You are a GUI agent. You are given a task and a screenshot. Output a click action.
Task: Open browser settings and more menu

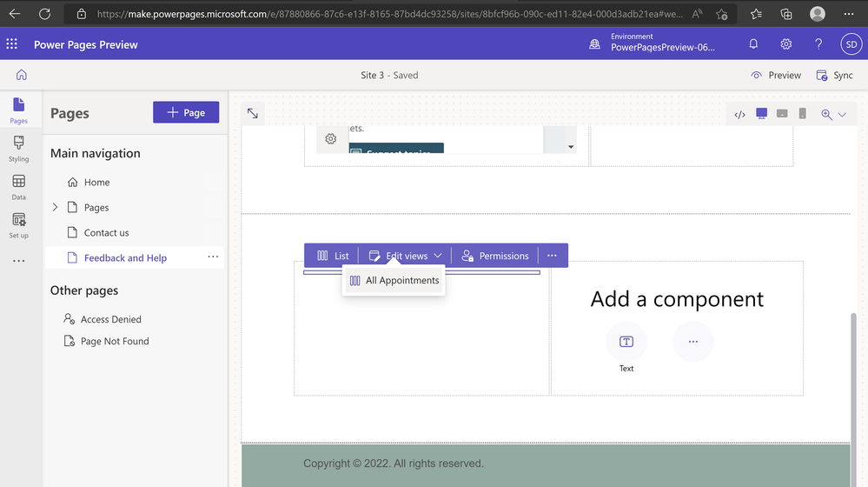849,14
